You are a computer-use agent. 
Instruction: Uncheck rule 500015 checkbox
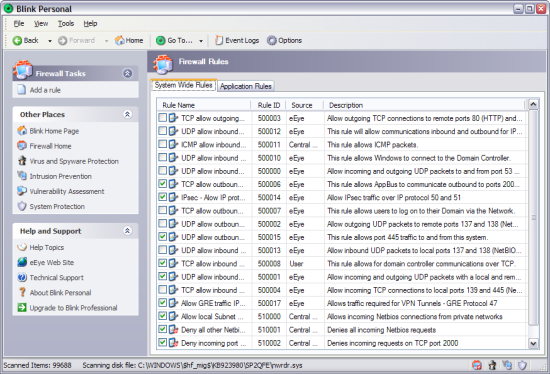click(x=162, y=236)
